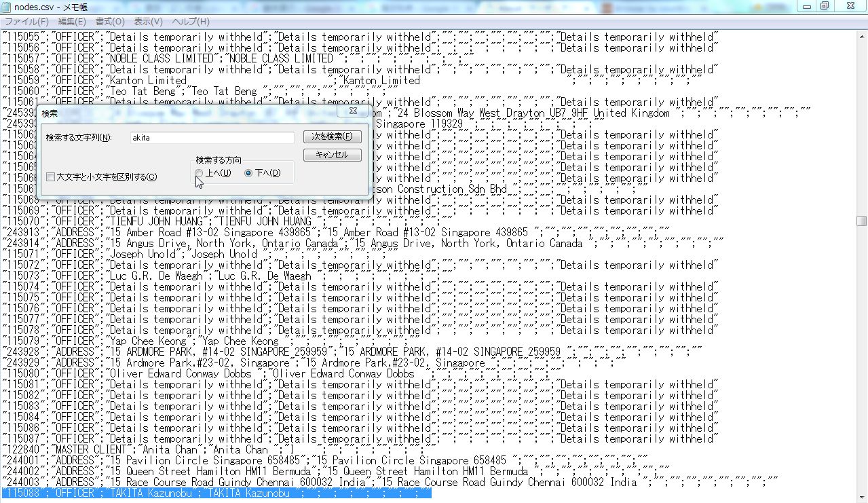Click the line starting with "115087"

(360, 439)
